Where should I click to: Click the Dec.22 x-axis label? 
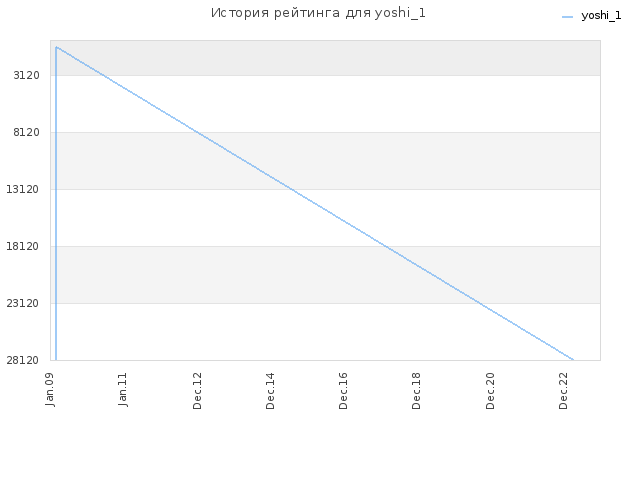coord(563,391)
